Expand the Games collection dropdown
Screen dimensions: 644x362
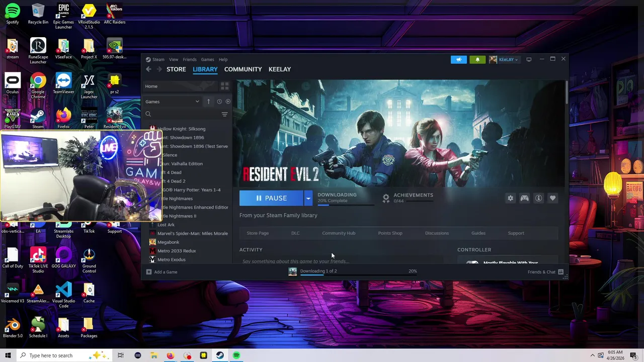(x=173, y=102)
